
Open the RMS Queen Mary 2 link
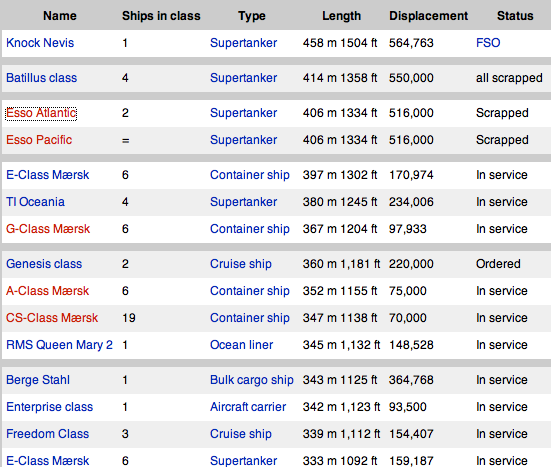click(59, 345)
